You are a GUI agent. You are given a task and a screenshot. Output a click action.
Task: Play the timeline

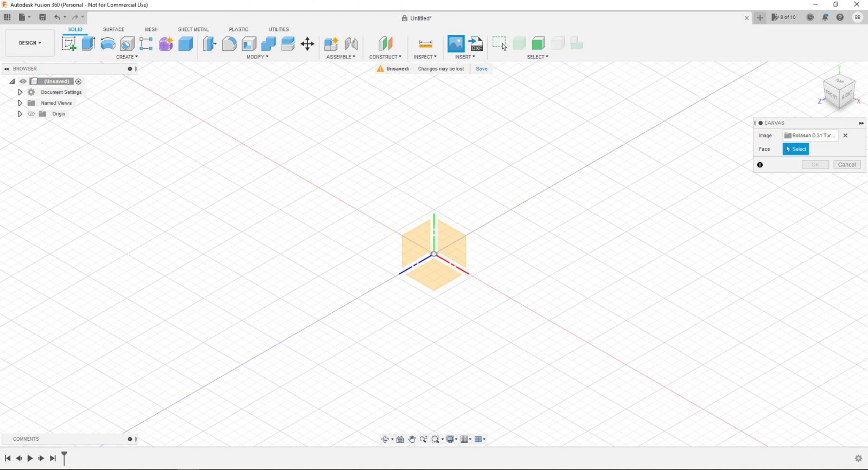30,458
